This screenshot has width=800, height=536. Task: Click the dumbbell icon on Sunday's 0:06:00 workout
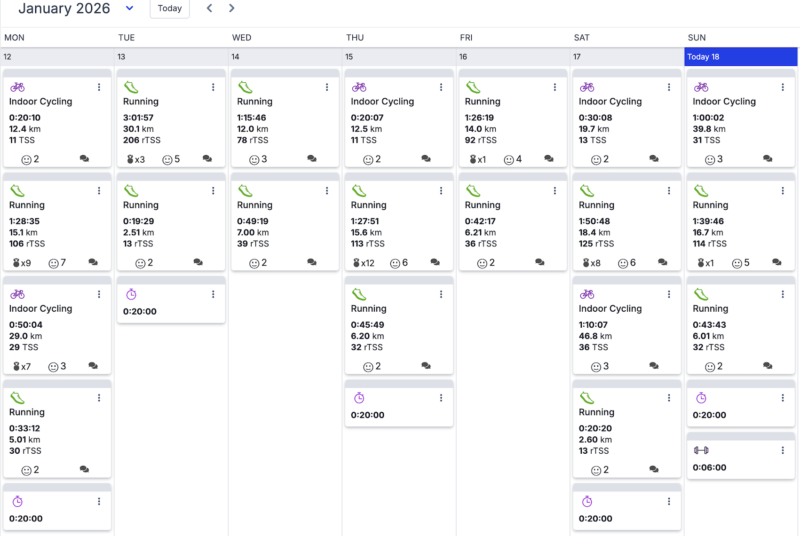click(x=701, y=450)
